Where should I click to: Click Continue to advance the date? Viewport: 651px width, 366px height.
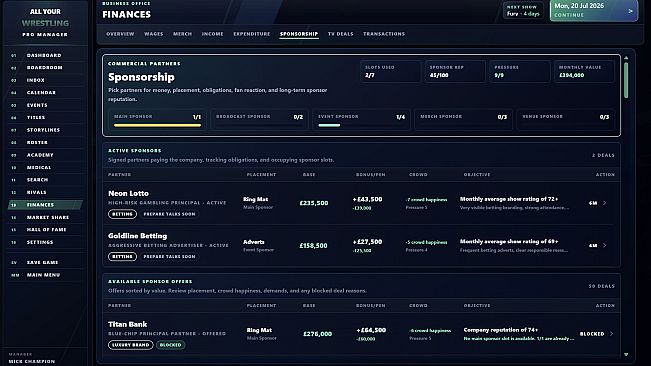click(594, 11)
